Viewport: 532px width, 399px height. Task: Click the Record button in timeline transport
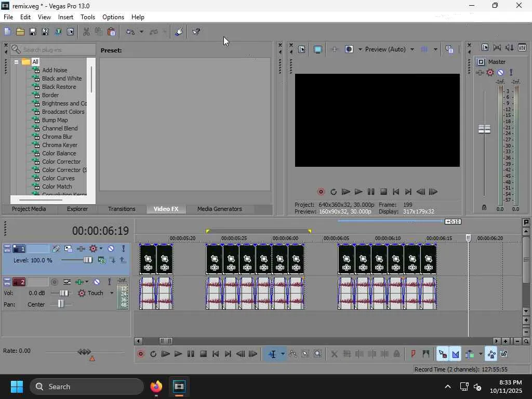click(x=140, y=354)
